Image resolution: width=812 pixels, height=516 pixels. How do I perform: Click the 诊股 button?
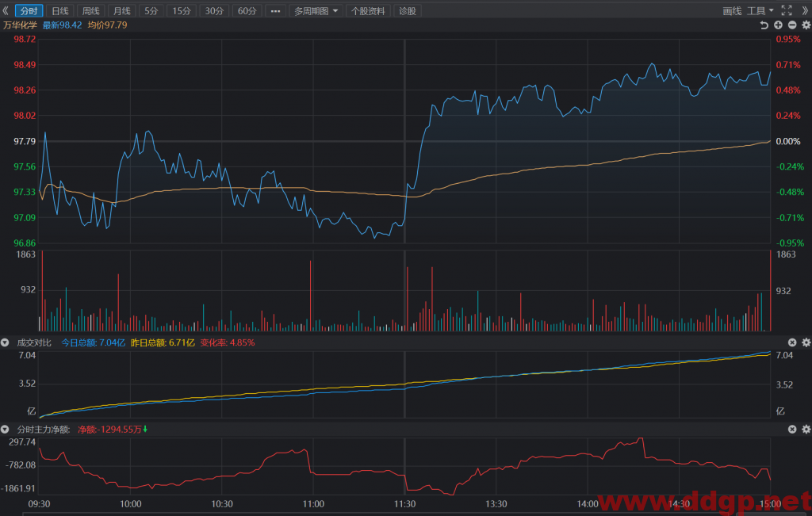(x=408, y=11)
